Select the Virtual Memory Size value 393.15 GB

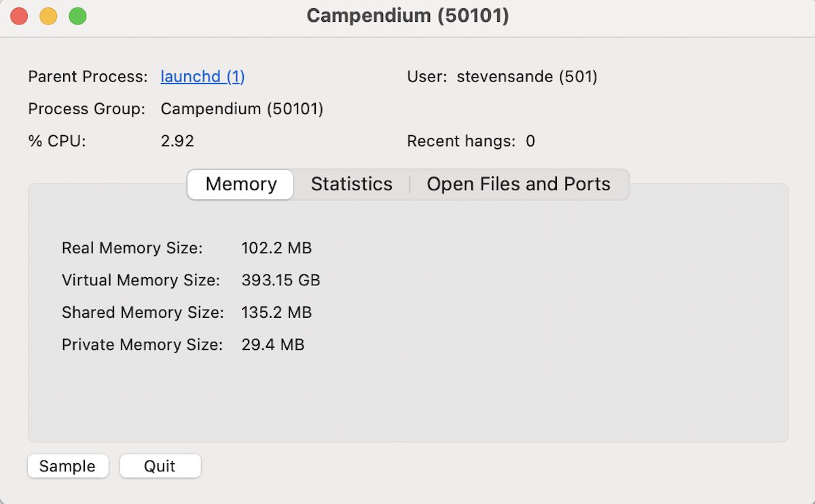click(280, 280)
